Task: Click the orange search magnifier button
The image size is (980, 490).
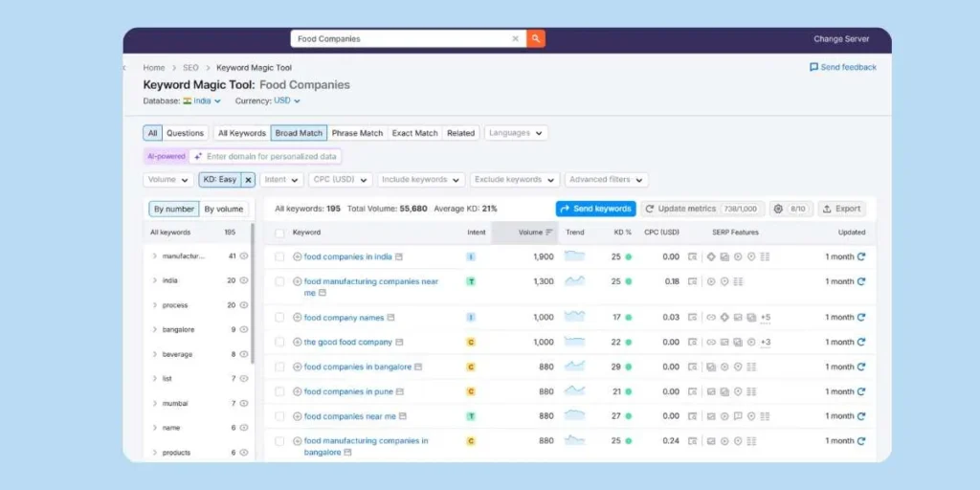Action: pos(536,39)
